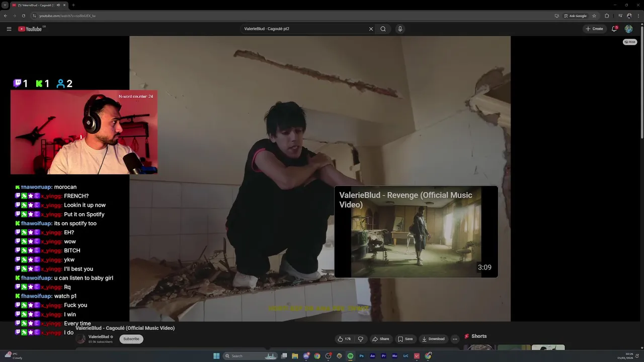Click chat message "watch p1"
This screenshot has width=644, height=362.
pos(65,296)
